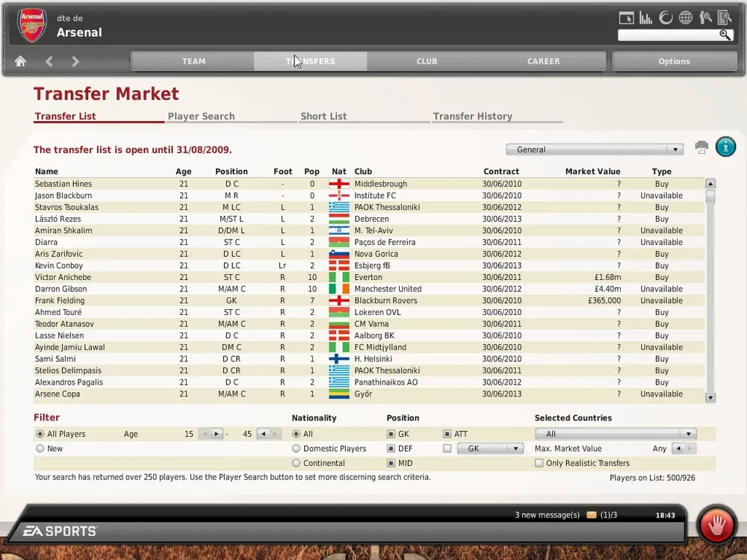This screenshot has width=747, height=560.
Task: Open the General view dropdown
Action: click(x=594, y=149)
